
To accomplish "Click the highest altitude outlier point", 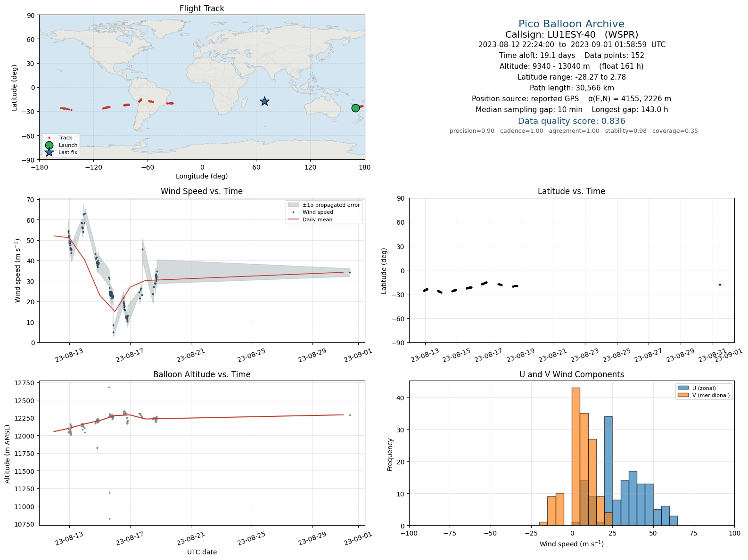I will (x=109, y=387).
